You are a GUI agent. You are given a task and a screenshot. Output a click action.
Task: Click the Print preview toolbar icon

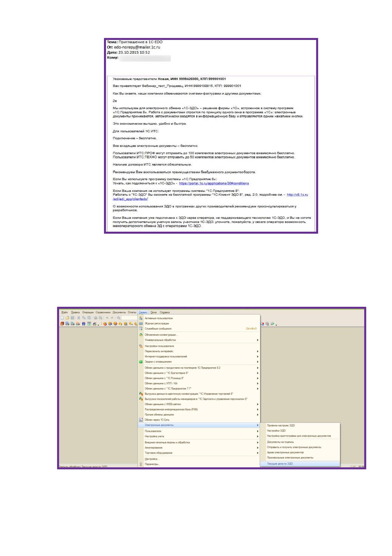point(100,318)
